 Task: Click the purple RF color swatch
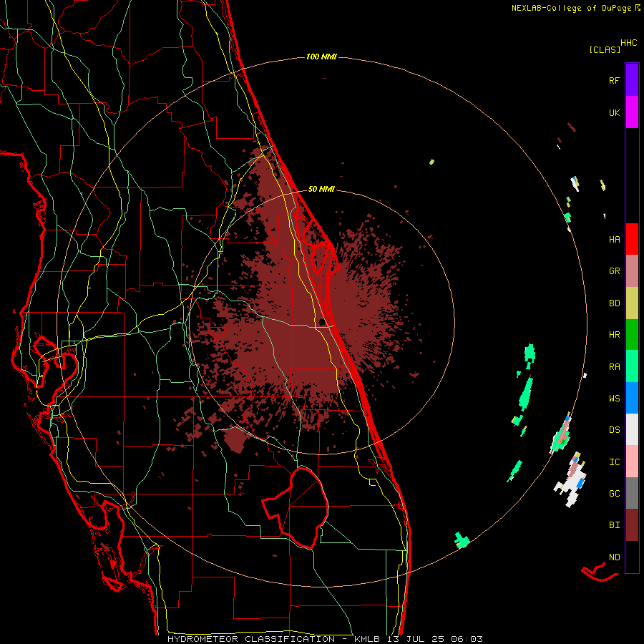click(632, 80)
